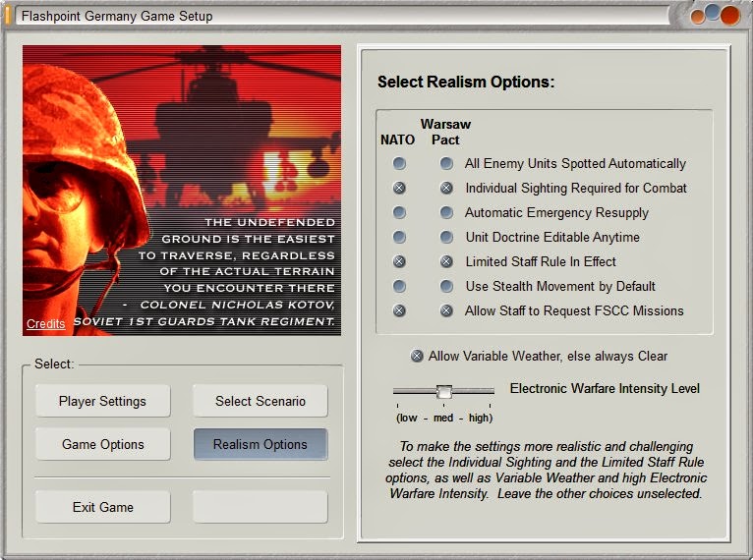Screen dimensions: 753x560
Task: Open the Credits link
Action: (45, 324)
